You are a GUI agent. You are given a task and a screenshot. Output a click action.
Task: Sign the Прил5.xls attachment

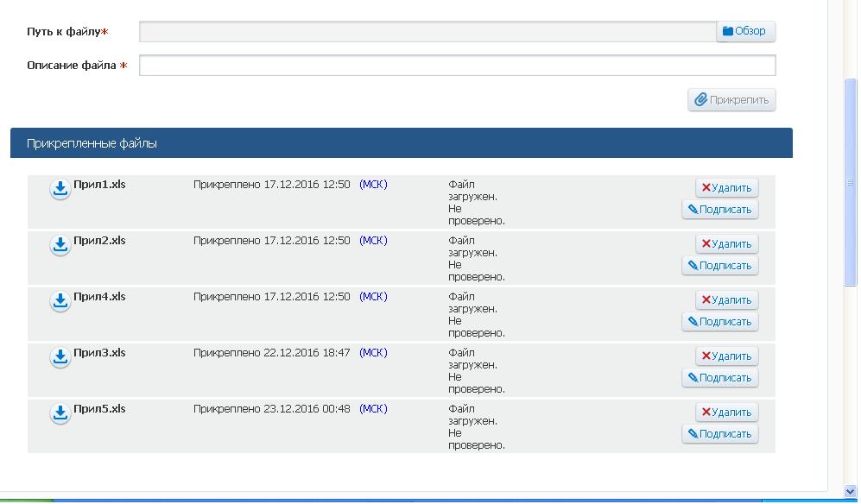(x=719, y=434)
